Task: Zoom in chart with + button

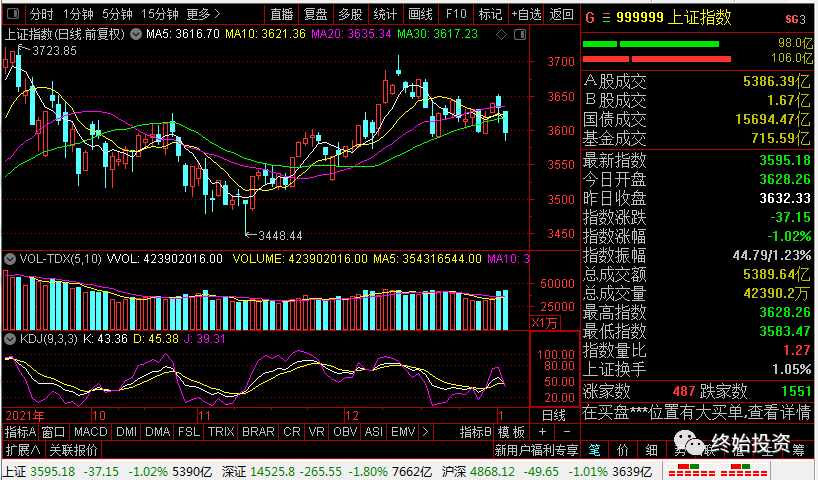Action: click(x=543, y=432)
